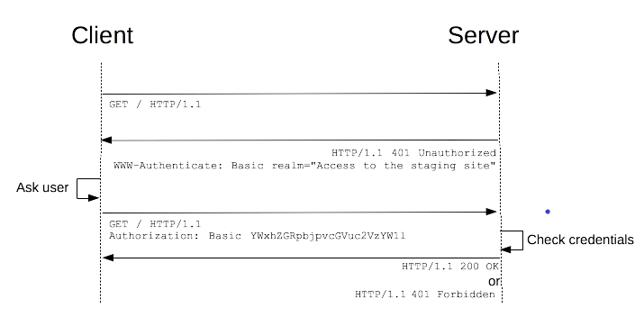Click the base64 string YWxhZGRpbjpvcGVuc2VzYW1l

(x=328, y=236)
